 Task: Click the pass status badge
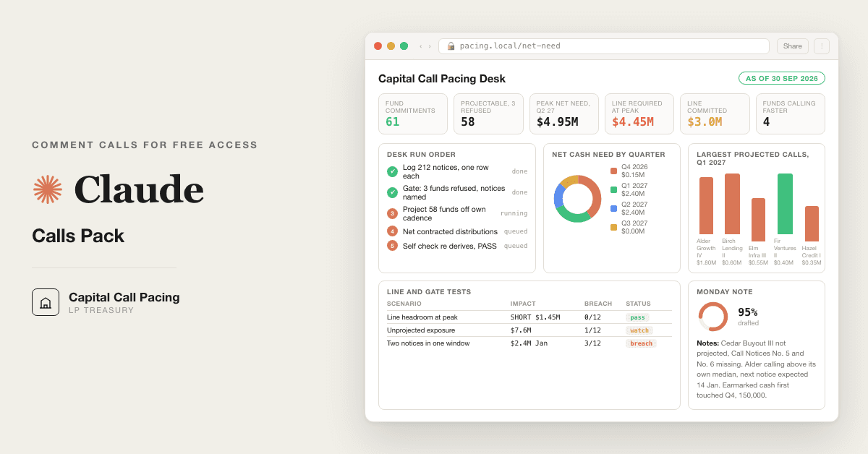[x=637, y=317]
